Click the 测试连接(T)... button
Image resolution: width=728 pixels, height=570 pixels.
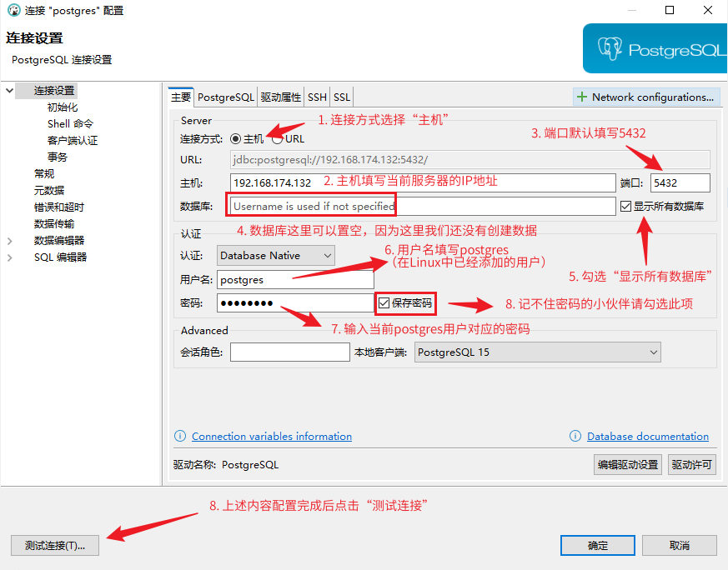[x=55, y=546]
